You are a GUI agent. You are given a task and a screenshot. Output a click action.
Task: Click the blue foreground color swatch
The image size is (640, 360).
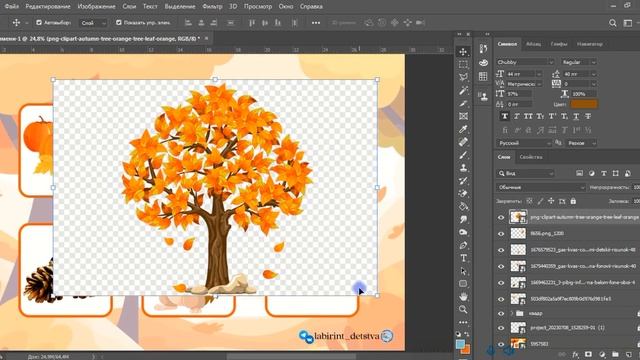pyautogui.click(x=460, y=344)
